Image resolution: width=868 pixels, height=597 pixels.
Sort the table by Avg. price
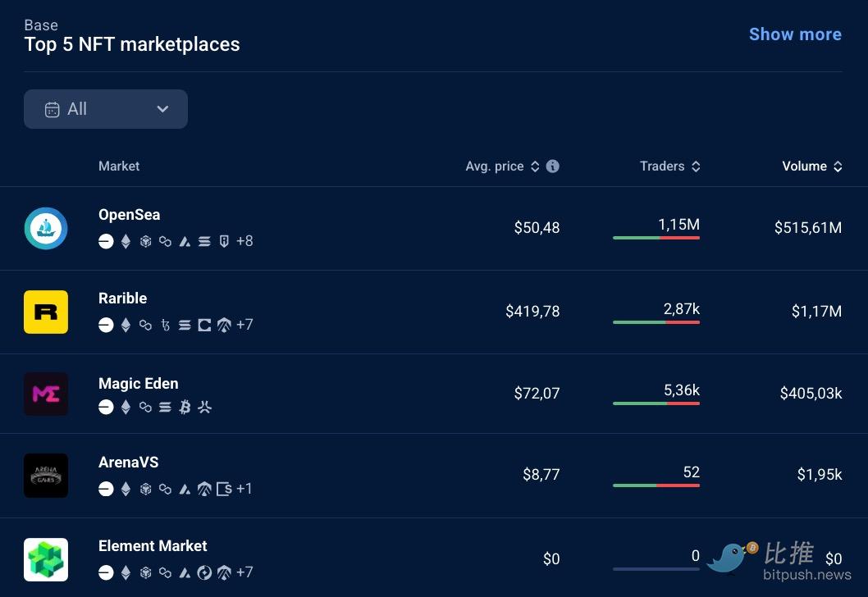[x=535, y=166]
